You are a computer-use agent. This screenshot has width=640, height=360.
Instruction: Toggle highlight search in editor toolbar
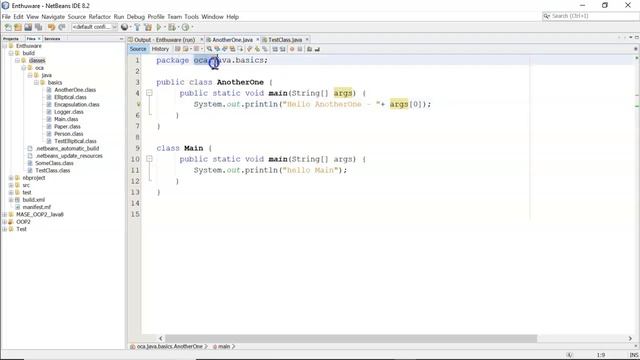pyautogui.click(x=232, y=49)
